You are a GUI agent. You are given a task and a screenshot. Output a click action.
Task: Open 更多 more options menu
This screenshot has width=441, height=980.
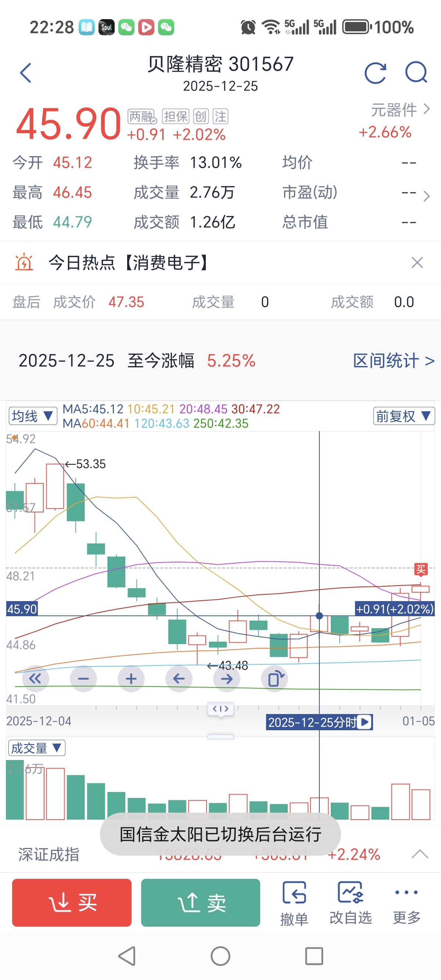point(406,903)
